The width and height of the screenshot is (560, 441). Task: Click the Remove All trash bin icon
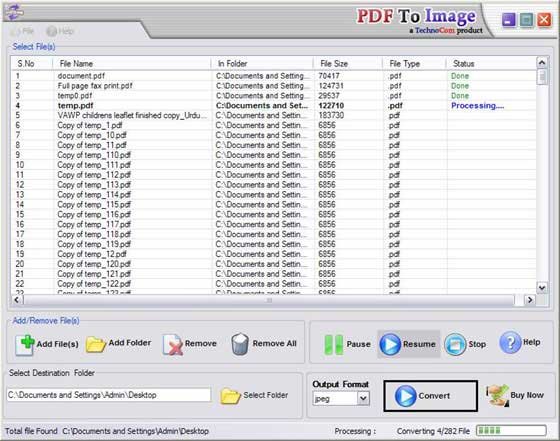[x=240, y=344]
